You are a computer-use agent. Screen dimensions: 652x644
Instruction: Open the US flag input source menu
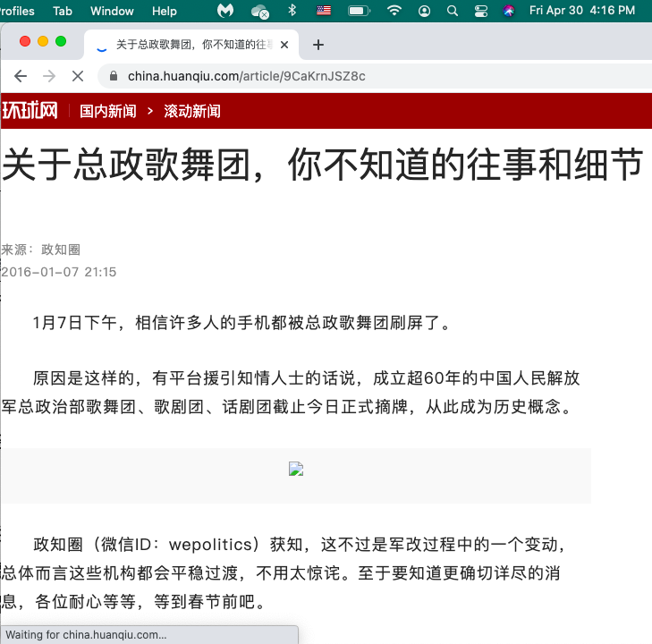(x=324, y=11)
